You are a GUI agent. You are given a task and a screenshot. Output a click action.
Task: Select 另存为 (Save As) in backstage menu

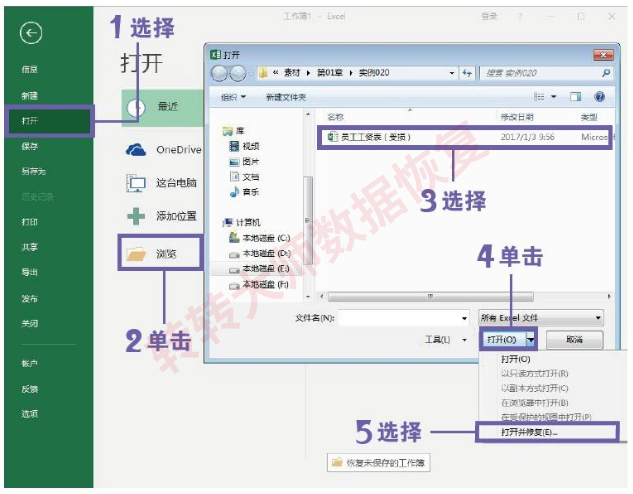coord(34,172)
